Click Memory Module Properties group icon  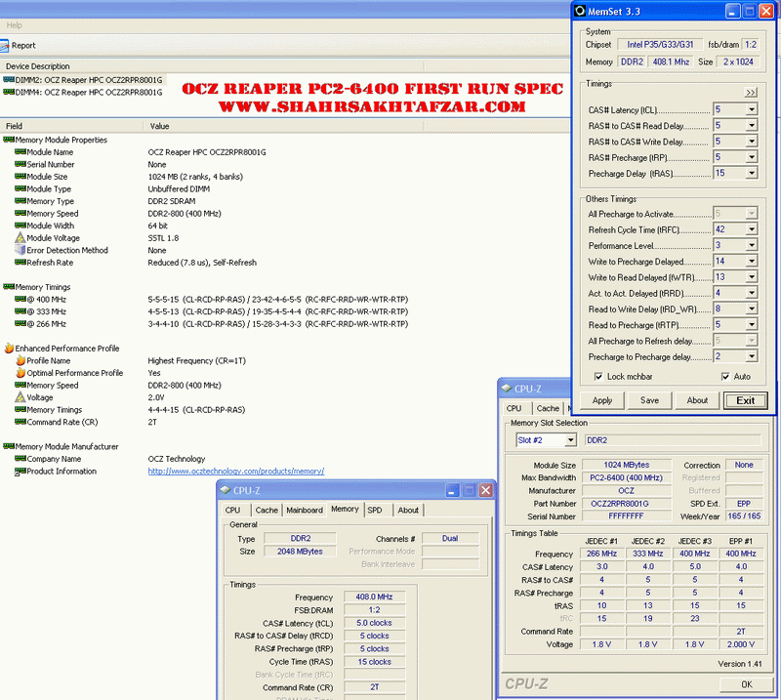tap(9, 140)
